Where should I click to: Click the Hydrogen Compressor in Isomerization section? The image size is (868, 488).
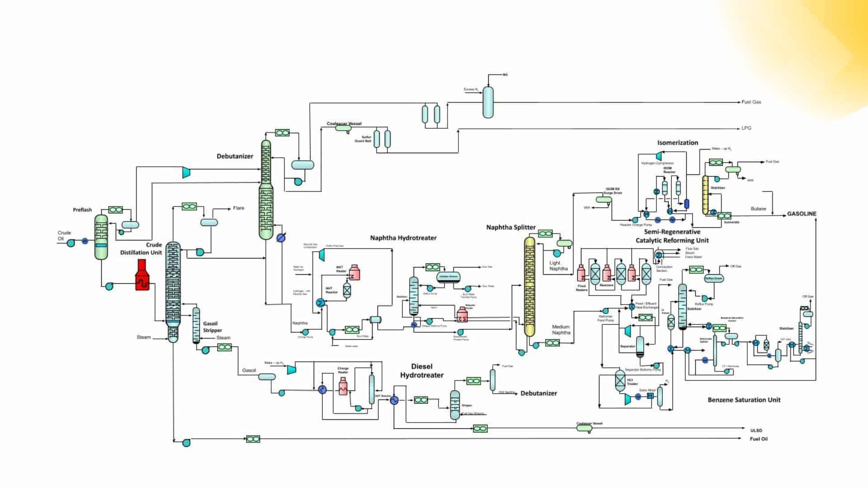(x=659, y=156)
